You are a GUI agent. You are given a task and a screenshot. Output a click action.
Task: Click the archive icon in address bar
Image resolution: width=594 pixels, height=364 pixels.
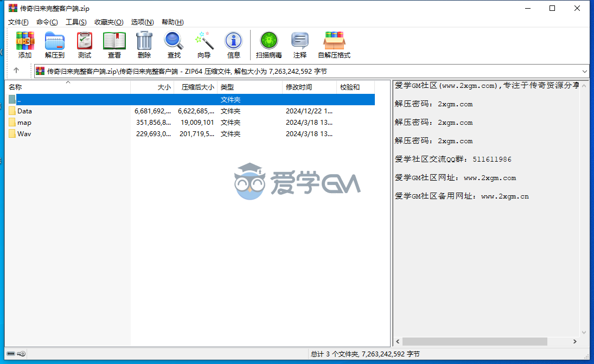click(x=40, y=71)
